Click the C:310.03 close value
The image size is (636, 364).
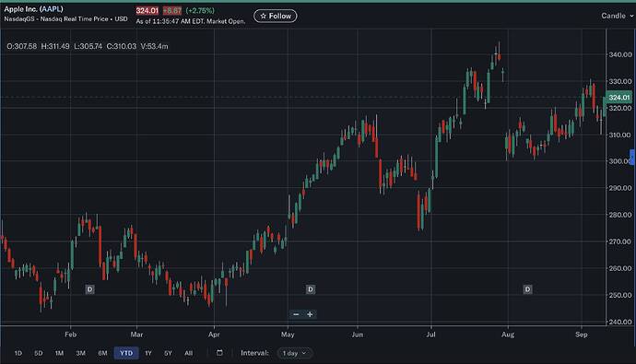click(122, 46)
